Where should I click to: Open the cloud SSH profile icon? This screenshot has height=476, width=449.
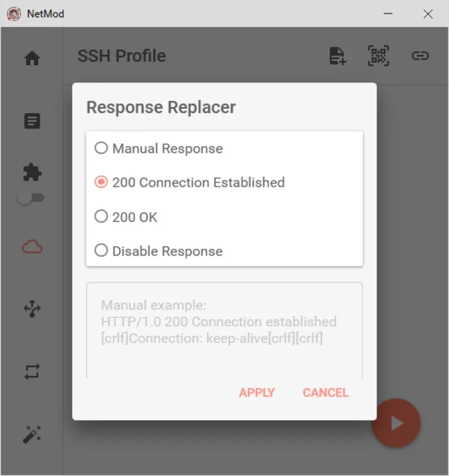coord(32,247)
